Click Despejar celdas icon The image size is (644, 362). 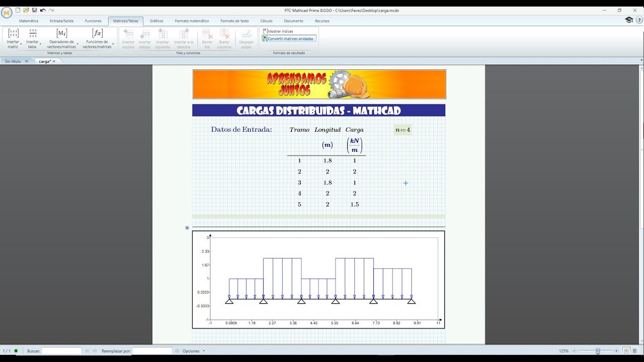pyautogui.click(x=246, y=34)
